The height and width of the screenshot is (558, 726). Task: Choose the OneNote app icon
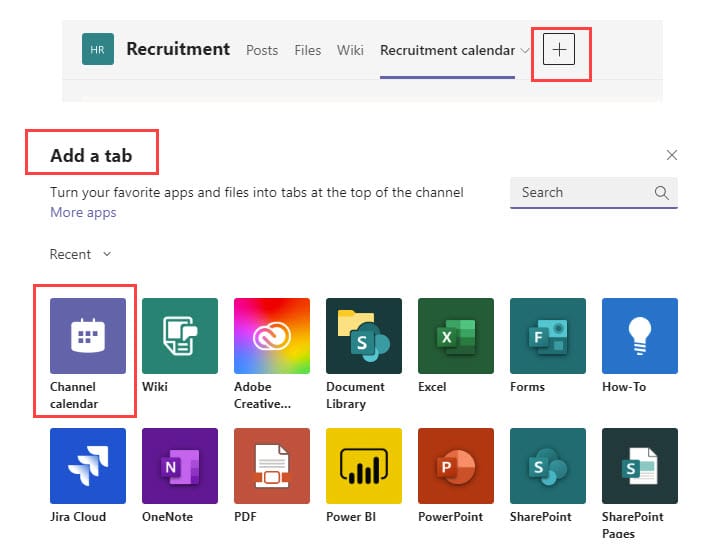[180, 466]
